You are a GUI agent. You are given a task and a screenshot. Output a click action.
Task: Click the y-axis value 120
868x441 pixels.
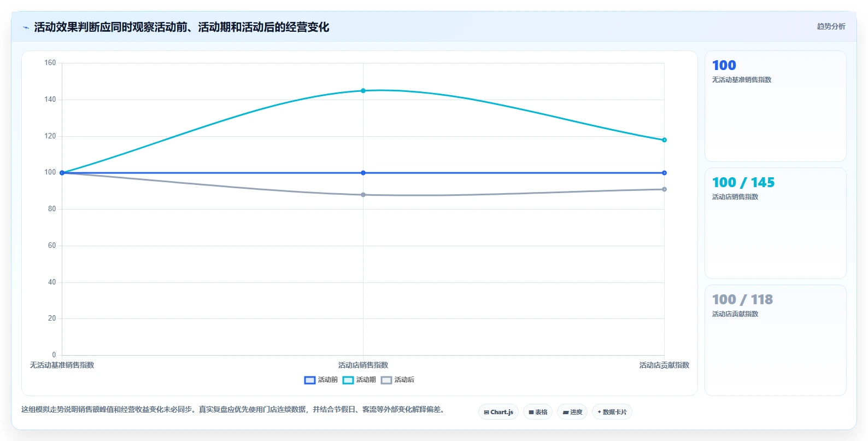pos(50,136)
